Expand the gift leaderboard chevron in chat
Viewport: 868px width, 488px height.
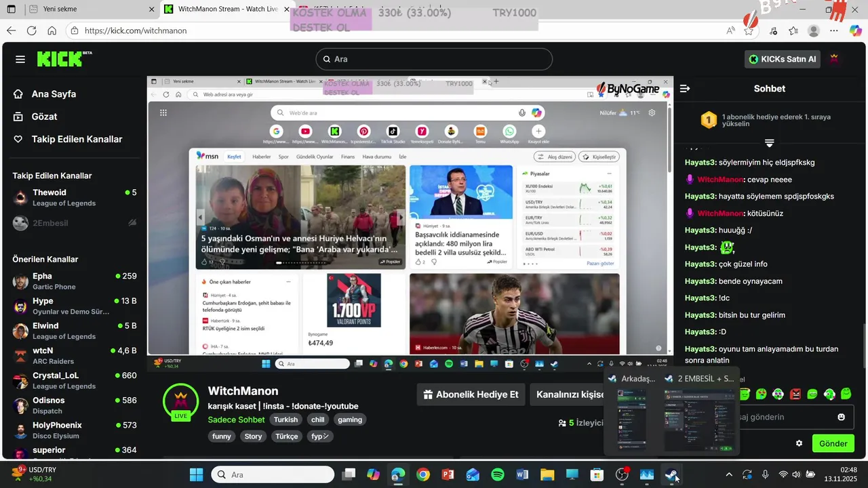tap(769, 143)
